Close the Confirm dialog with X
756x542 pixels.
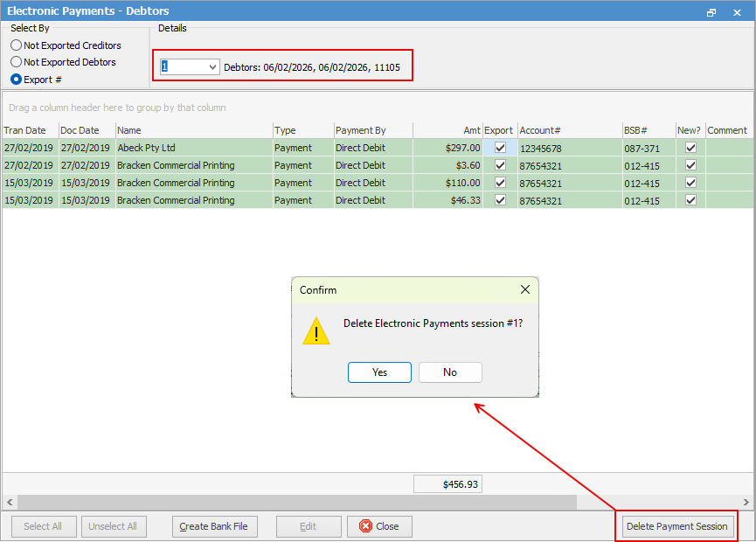click(525, 289)
